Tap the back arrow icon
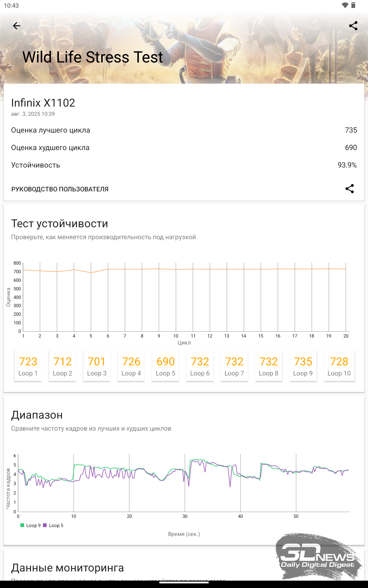The image size is (368, 588). pyautogui.click(x=17, y=26)
